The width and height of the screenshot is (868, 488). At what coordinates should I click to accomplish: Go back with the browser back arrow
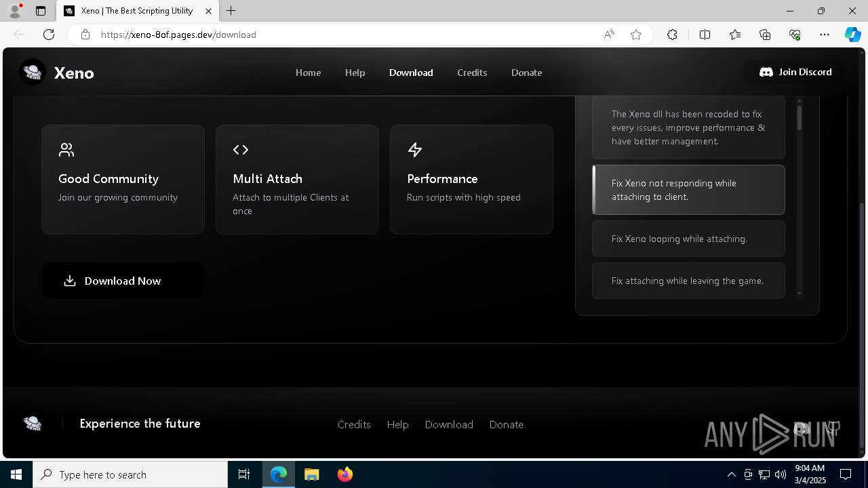coord(19,35)
